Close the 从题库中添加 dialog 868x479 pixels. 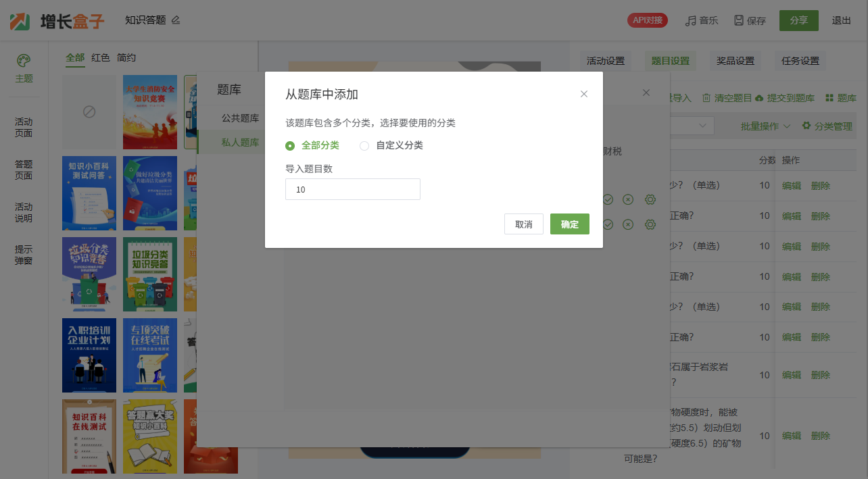tap(584, 94)
